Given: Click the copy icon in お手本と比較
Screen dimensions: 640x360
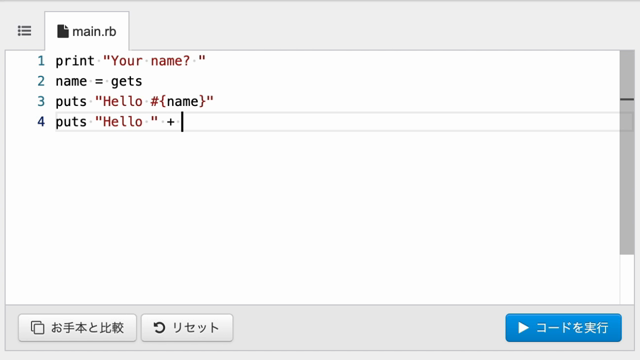Looking at the screenshot, I should pos(38,327).
